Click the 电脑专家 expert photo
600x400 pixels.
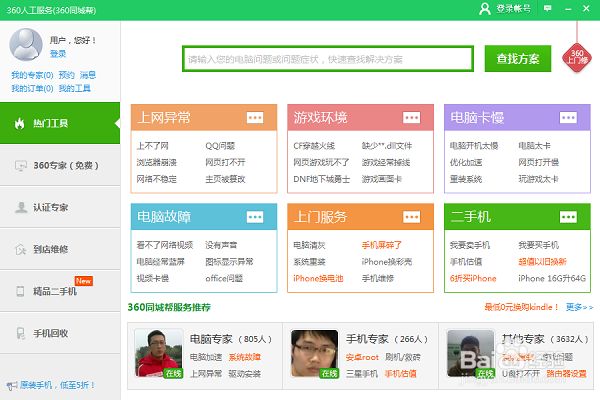159,354
